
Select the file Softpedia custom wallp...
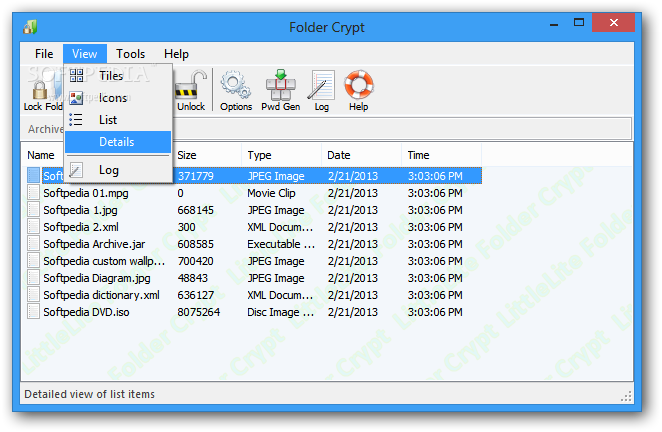[104, 261]
